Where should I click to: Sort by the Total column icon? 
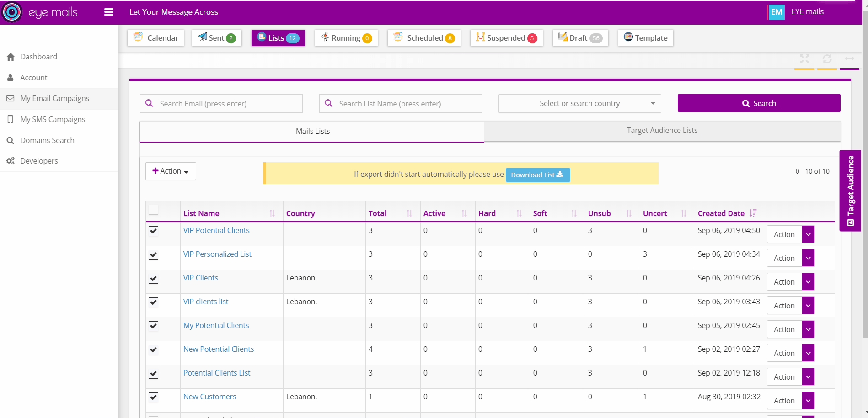tap(409, 213)
